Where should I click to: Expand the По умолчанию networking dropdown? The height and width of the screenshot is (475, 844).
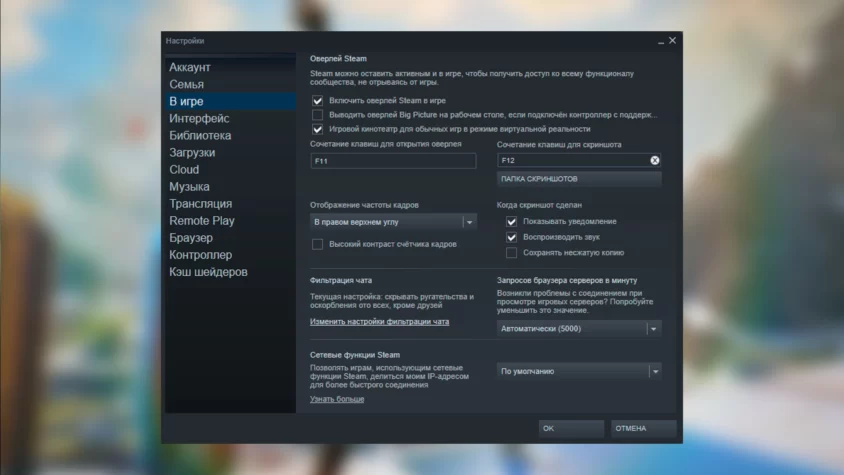click(x=579, y=371)
